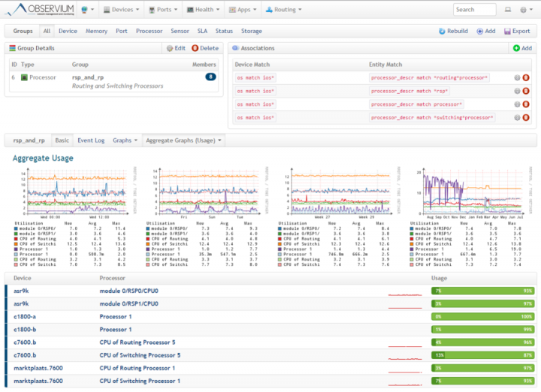Delete the 'processor*' association
Screen dimensions: 541x392
click(x=526, y=104)
